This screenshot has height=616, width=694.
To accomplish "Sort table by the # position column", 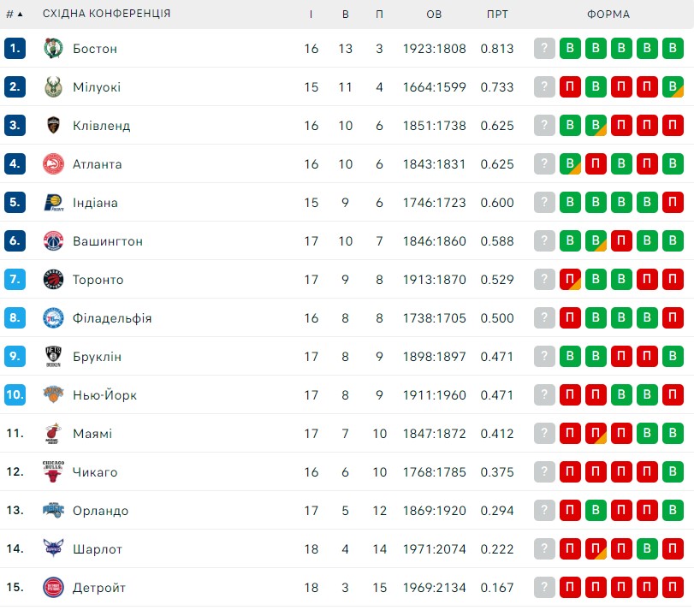I will click(9, 15).
